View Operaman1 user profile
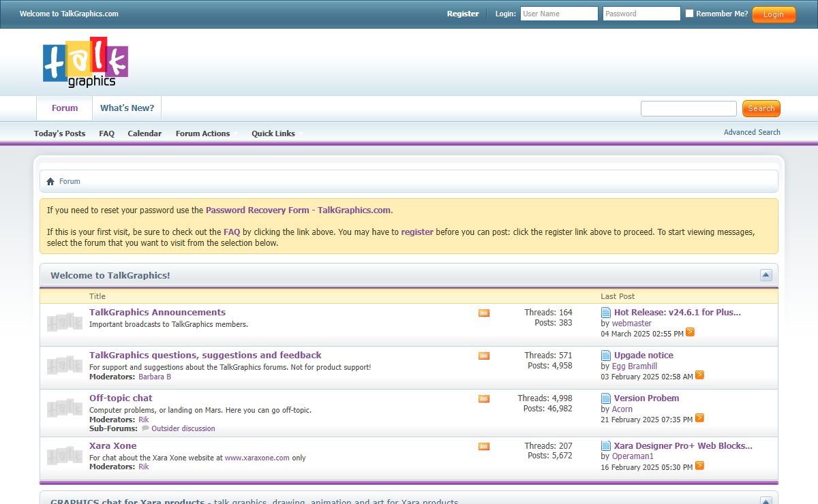The height and width of the screenshot is (504, 818). pyautogui.click(x=633, y=456)
